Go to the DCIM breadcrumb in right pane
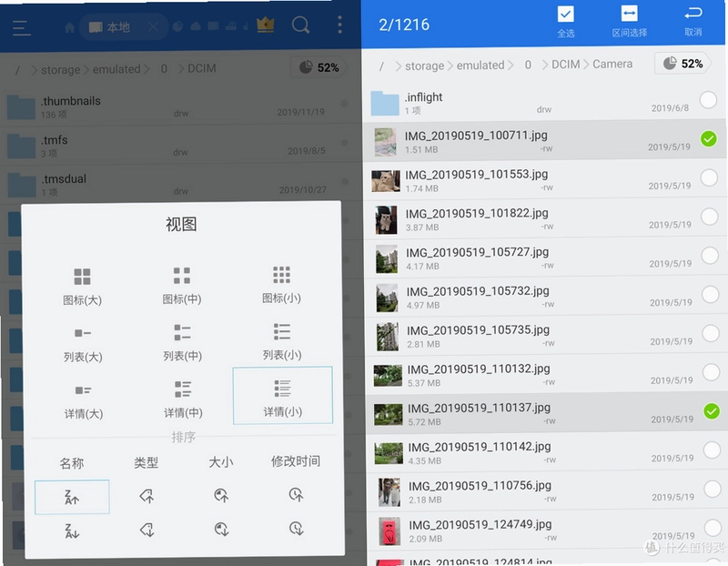This screenshot has width=728, height=566. click(x=565, y=65)
